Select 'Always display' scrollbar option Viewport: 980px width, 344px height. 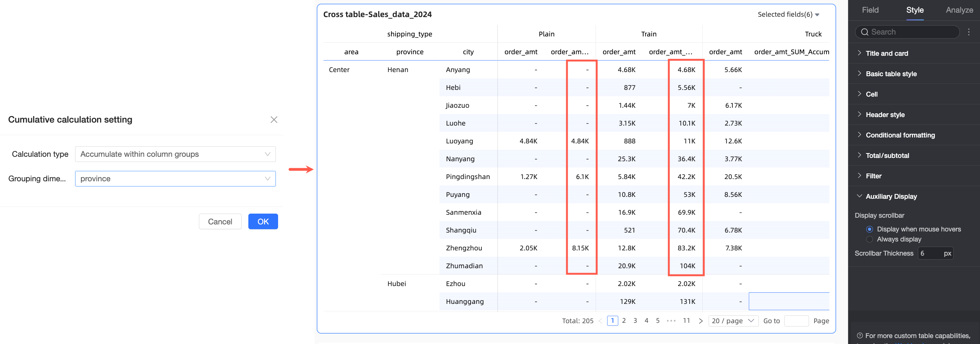pos(870,239)
